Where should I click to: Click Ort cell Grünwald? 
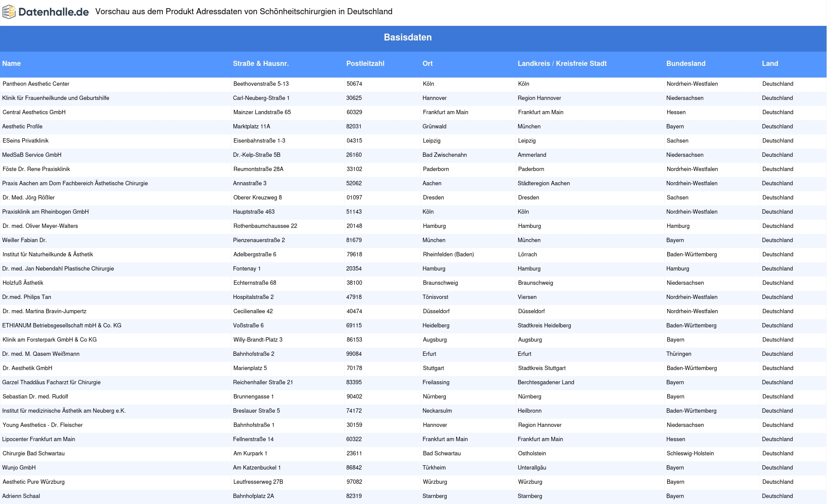[434, 126]
